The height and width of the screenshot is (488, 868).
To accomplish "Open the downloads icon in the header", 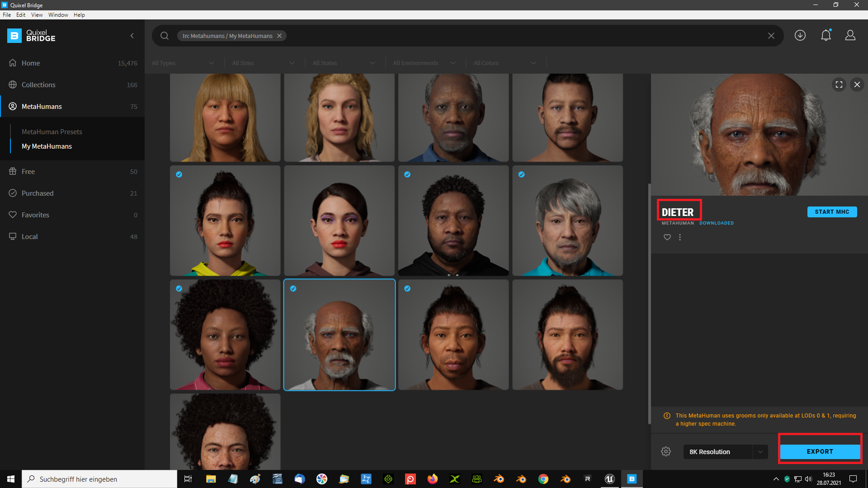I will click(800, 35).
